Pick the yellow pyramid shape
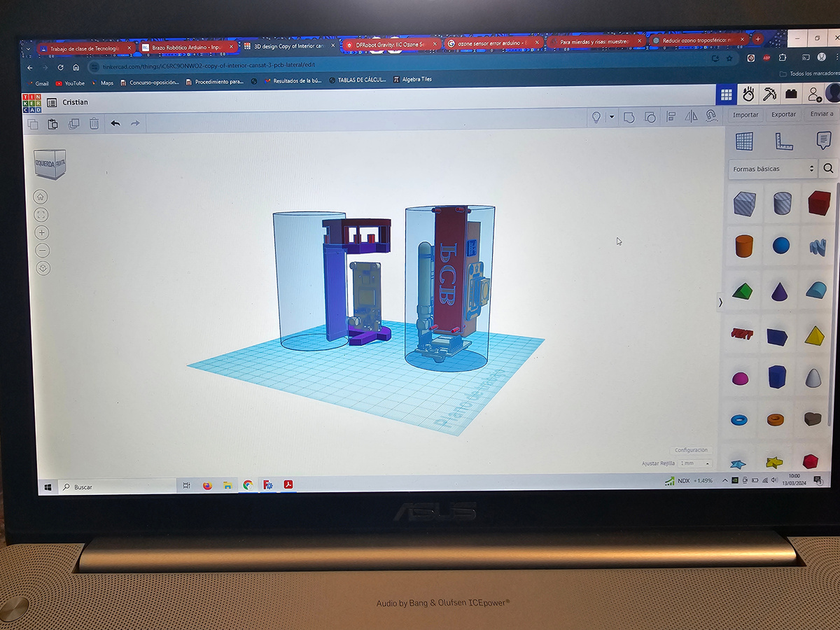This screenshot has height=630, width=840. [x=815, y=335]
